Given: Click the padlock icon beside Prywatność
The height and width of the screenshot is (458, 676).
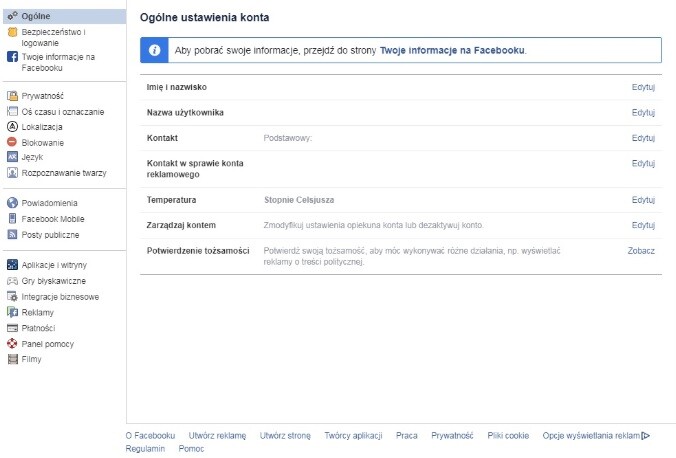Looking at the screenshot, I should [x=12, y=96].
